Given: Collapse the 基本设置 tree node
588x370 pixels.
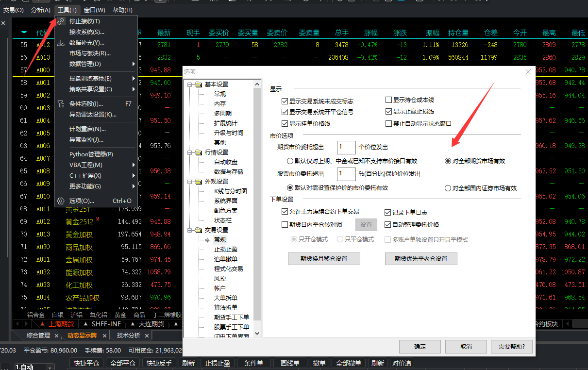Looking at the screenshot, I should (x=190, y=84).
